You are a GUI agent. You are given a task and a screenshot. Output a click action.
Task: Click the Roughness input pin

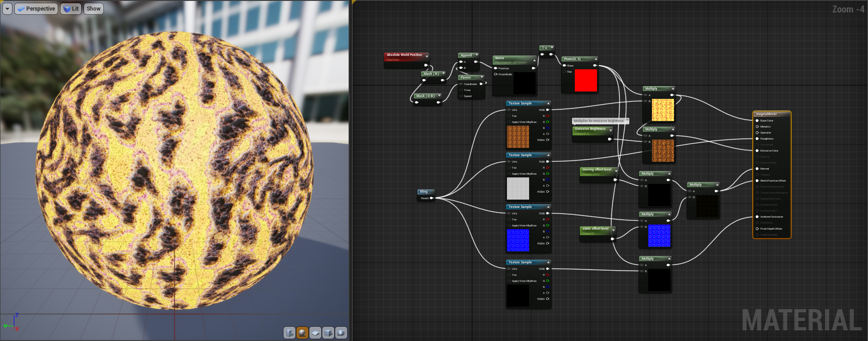click(757, 139)
